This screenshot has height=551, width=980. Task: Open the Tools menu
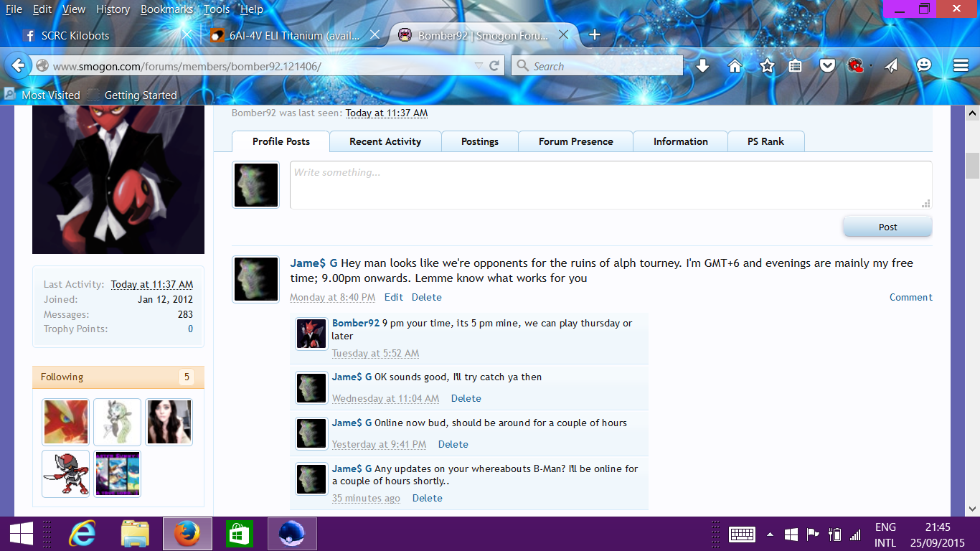pos(217,9)
